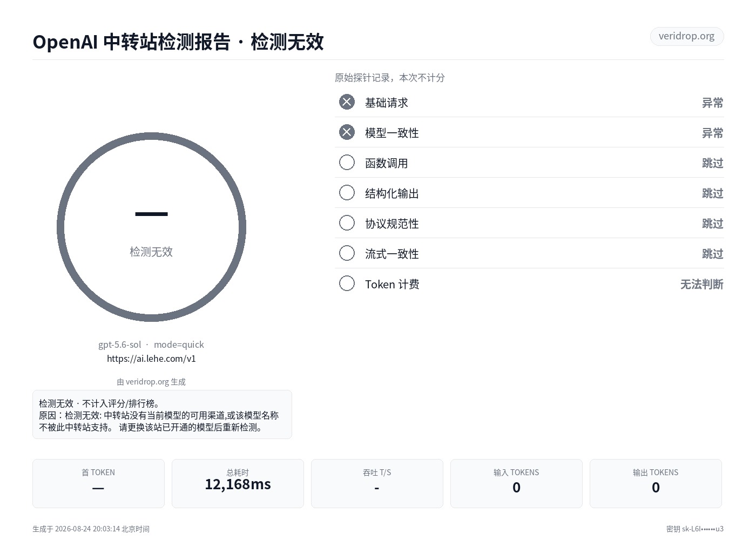
Task: Click the 吞吐 T/S stat card
Action: (377, 483)
